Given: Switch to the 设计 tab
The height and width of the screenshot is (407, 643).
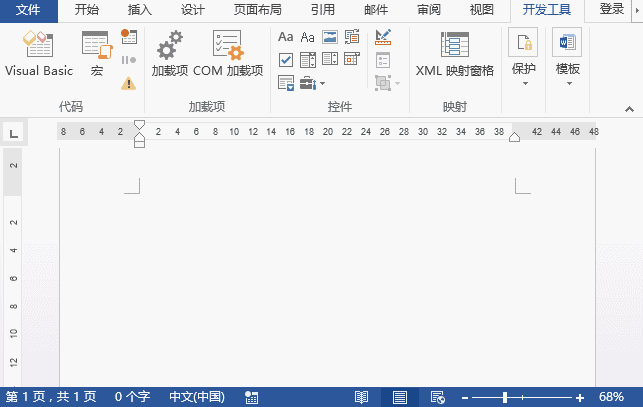Looking at the screenshot, I should 192,10.
